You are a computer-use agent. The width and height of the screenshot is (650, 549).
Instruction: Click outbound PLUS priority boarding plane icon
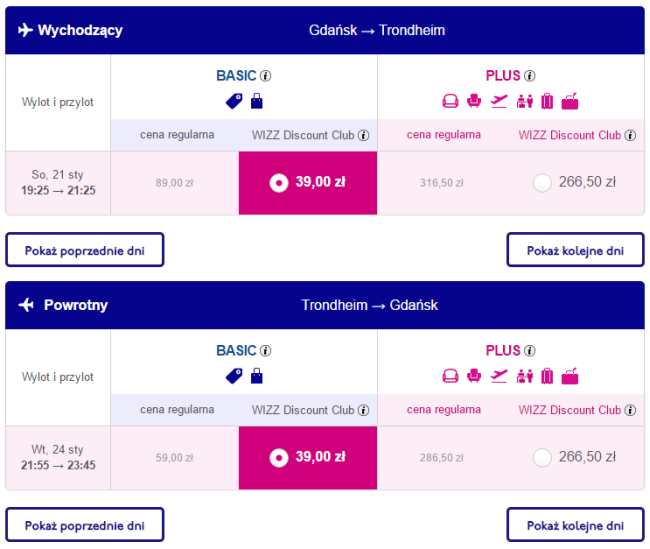[x=499, y=101]
